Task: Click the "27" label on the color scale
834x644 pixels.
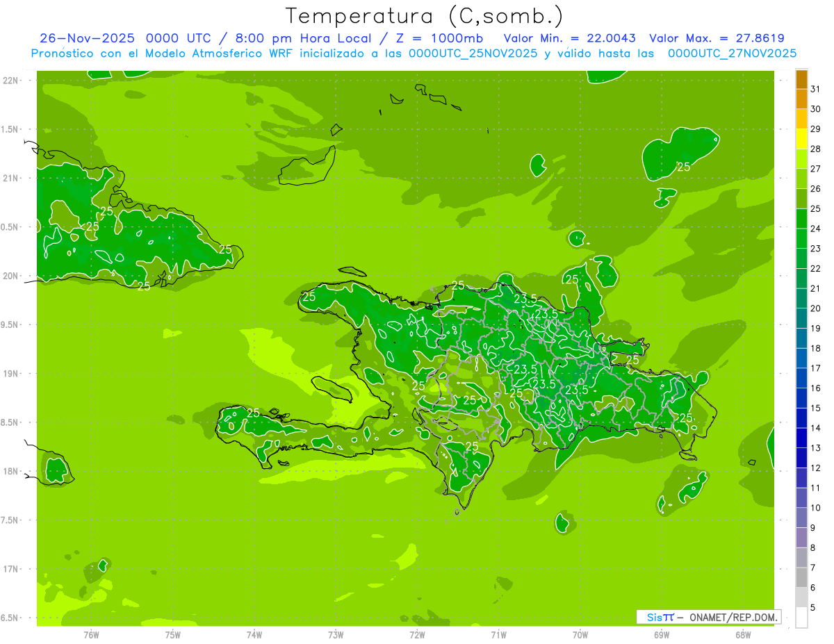Action: (815, 169)
